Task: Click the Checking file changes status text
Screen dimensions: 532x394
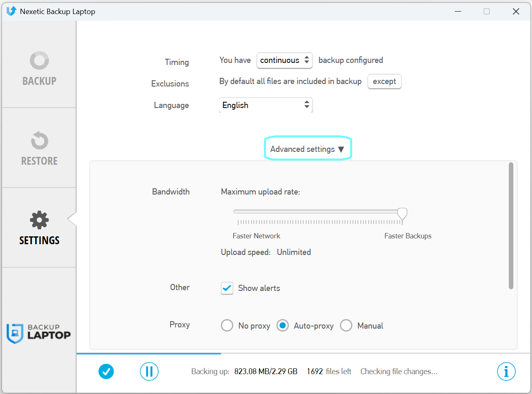Action: pos(399,372)
